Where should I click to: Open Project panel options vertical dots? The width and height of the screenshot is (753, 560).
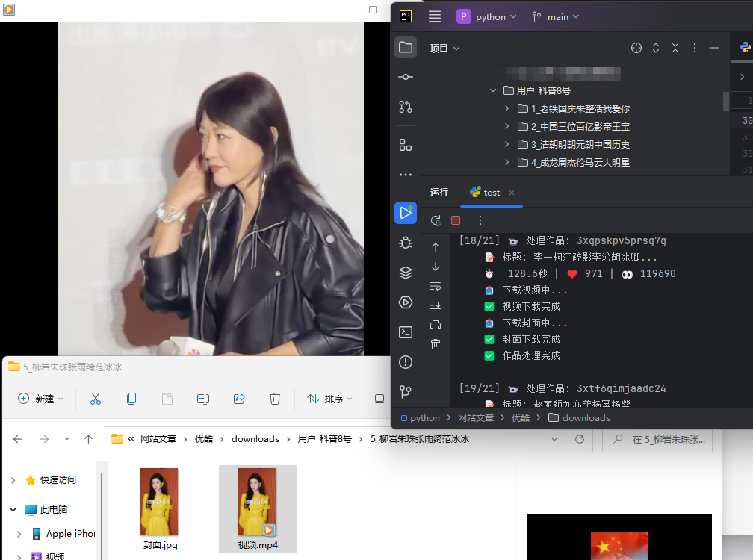[x=695, y=48]
